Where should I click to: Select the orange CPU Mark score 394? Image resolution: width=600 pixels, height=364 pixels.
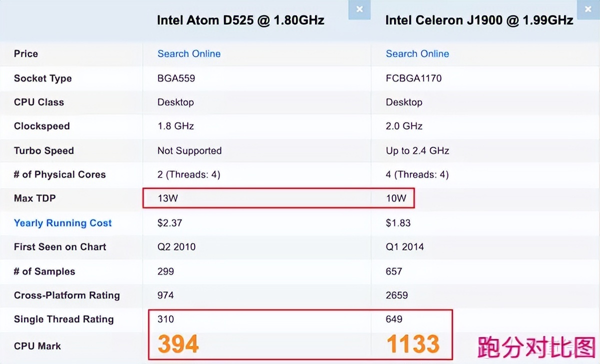[178, 344]
